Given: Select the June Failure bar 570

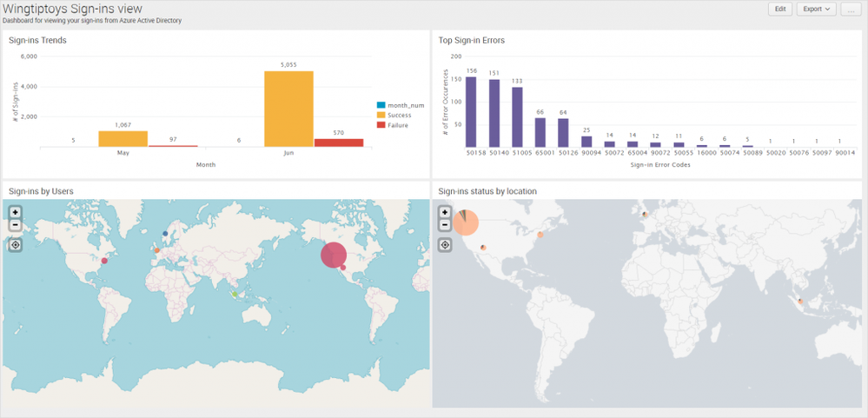Looking at the screenshot, I should click(x=339, y=143).
